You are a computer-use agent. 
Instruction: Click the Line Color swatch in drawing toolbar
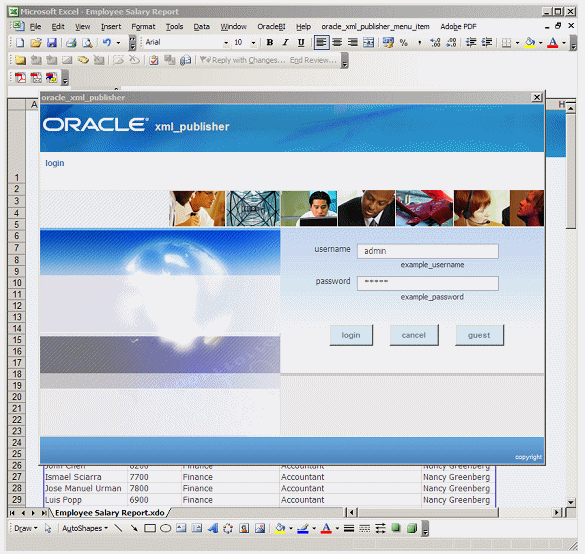pos(303,529)
